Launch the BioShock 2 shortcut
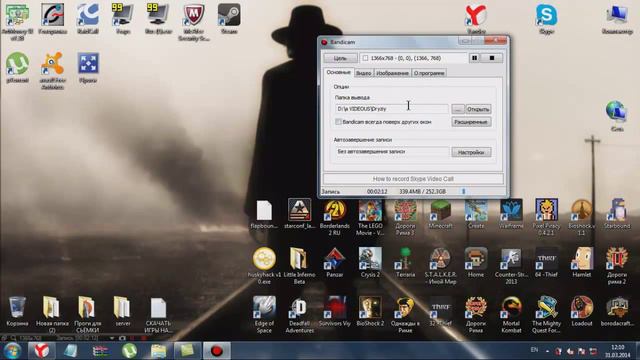This screenshot has height=360, width=640. (370, 311)
